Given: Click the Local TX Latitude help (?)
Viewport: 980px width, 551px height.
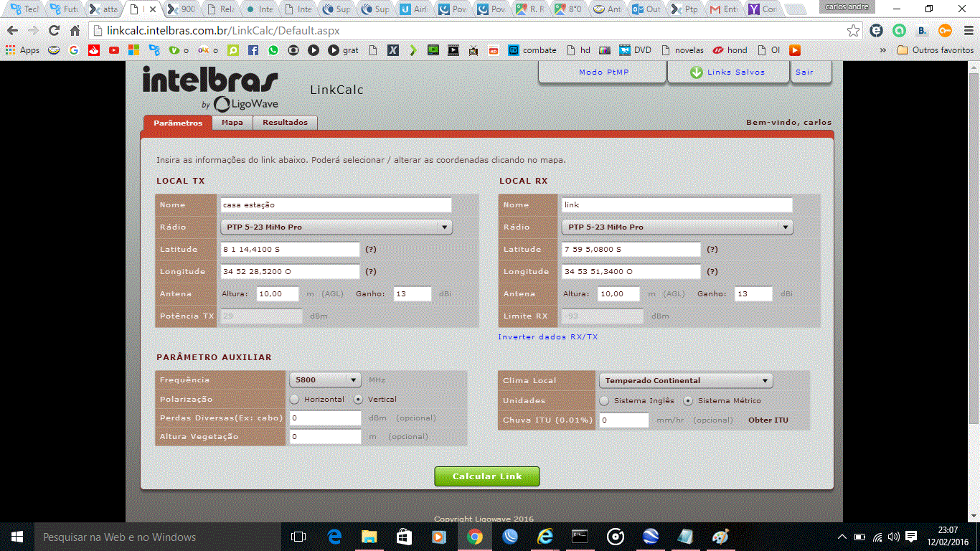Looking at the screenshot, I should (371, 250).
